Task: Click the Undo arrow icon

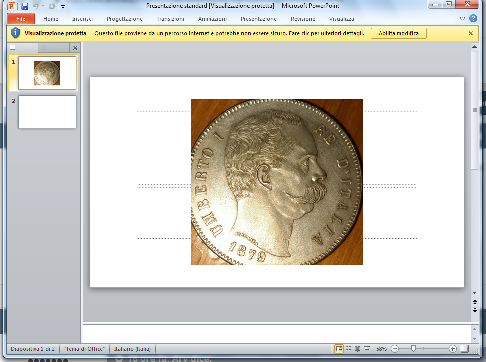Action: tap(36, 6)
